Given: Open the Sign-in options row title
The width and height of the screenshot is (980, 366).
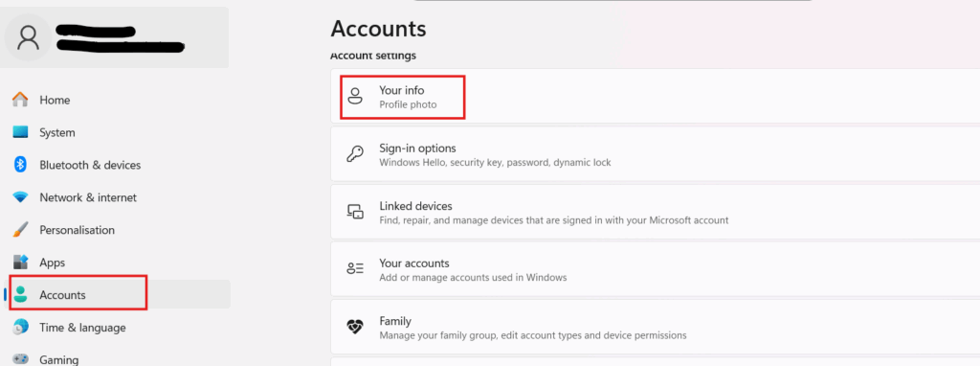Looking at the screenshot, I should pos(417,149).
